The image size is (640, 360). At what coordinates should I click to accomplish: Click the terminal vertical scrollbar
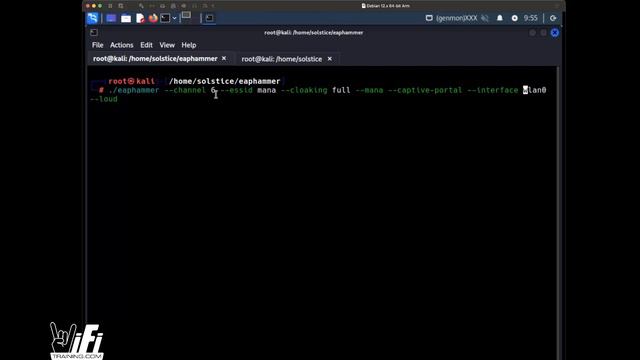[558, 212]
